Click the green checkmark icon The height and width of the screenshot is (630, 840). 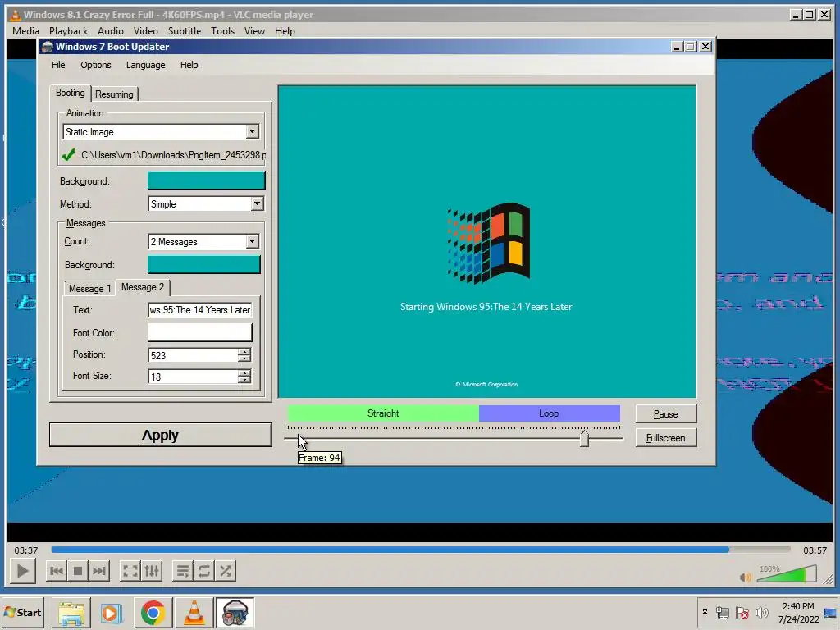(68, 155)
